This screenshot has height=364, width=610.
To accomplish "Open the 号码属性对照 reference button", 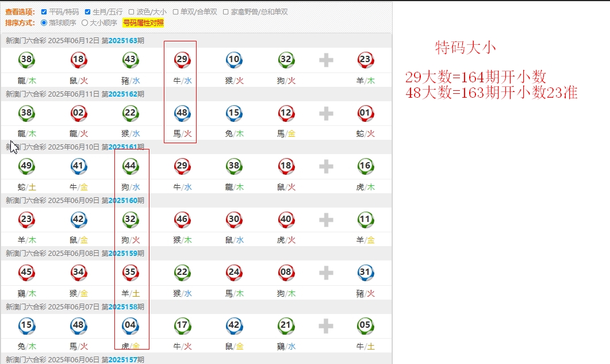I will 143,23.
